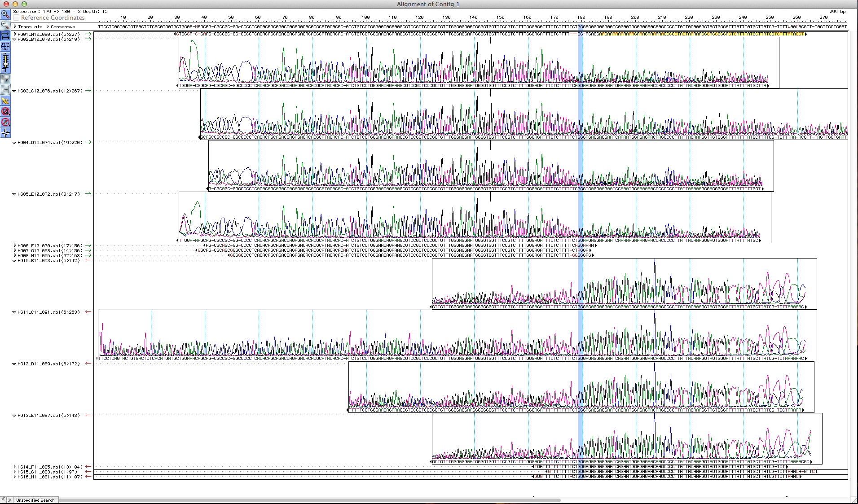
Task: Click green direction arrow of HG06_F10_070
Action: [88, 245]
